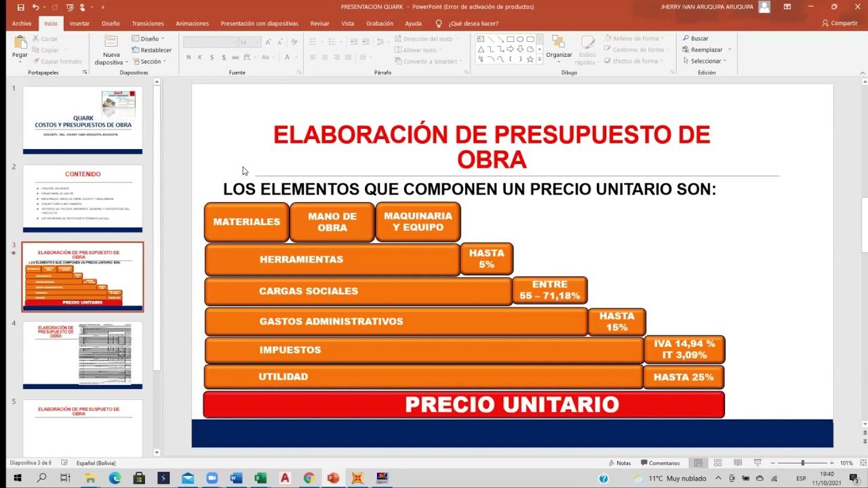
Task: Click the Restablecer slide button
Action: point(152,50)
